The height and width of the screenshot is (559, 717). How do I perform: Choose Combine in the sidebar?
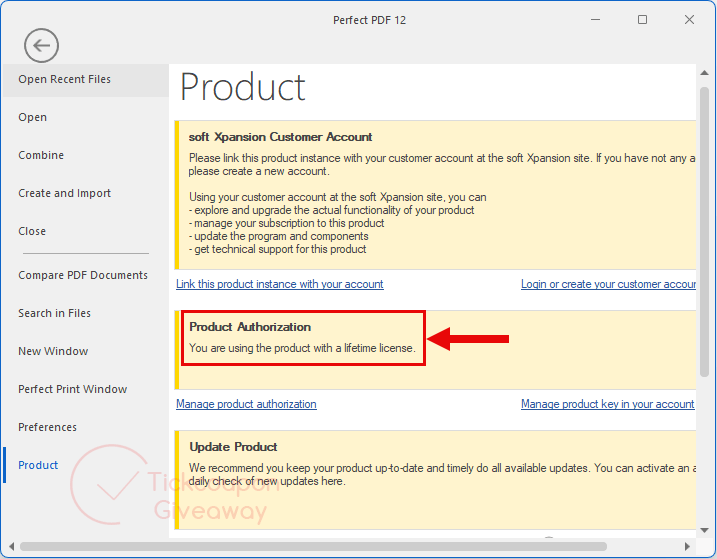point(41,155)
